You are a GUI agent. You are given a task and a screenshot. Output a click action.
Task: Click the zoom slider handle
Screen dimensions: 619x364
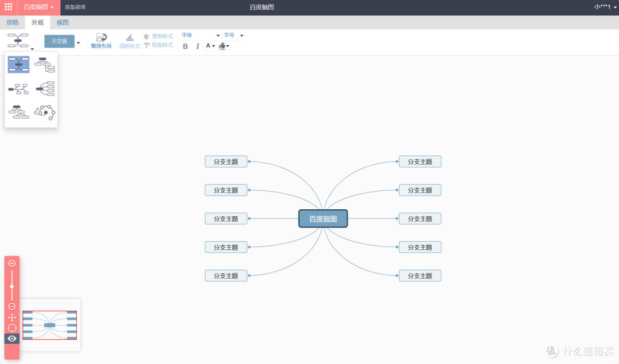(12, 286)
